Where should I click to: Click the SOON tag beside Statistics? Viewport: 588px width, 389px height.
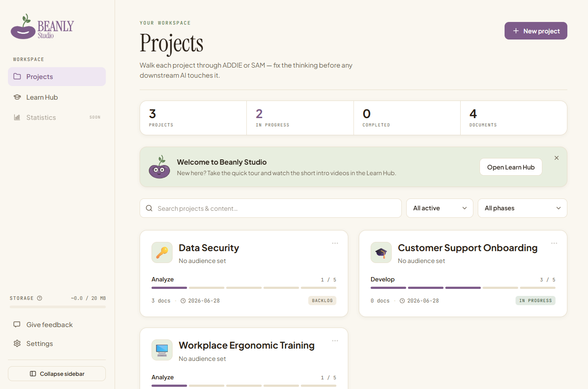(x=95, y=117)
